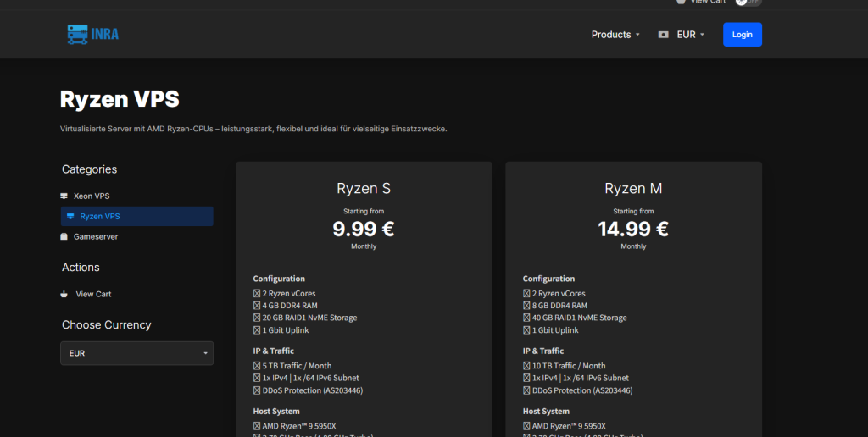Expand the EUR currency menu in the header
This screenshot has width=868, height=437.
click(690, 35)
